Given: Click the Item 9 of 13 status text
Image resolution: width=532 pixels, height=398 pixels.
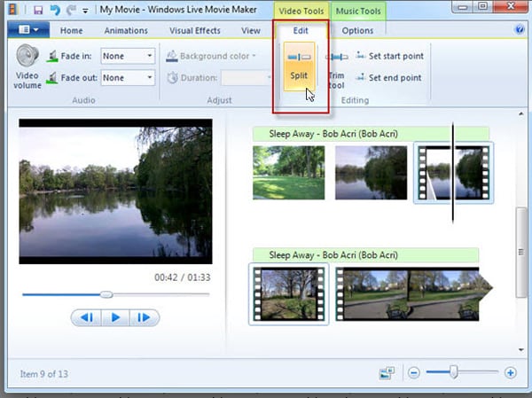Looking at the screenshot, I should coord(44,374).
